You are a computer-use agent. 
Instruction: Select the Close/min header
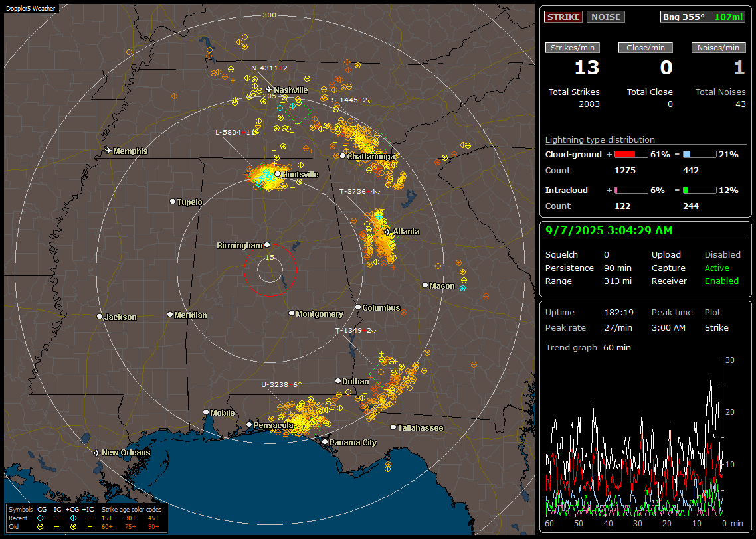[x=646, y=48]
